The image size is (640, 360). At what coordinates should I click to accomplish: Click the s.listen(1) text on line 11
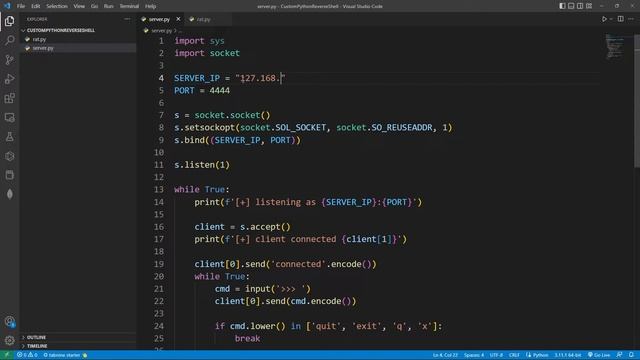click(x=202, y=165)
